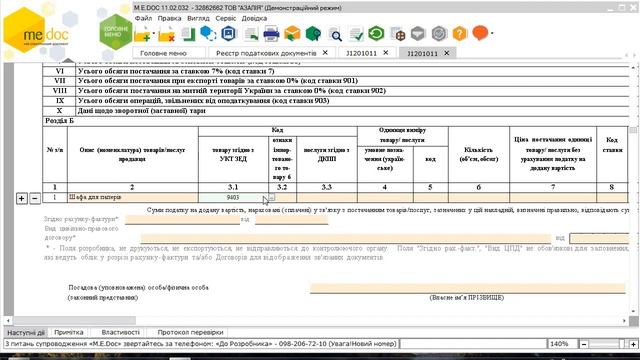Switch to the Наступні дії bottom tab
Viewport: 640px width, 360px height.
(26, 333)
